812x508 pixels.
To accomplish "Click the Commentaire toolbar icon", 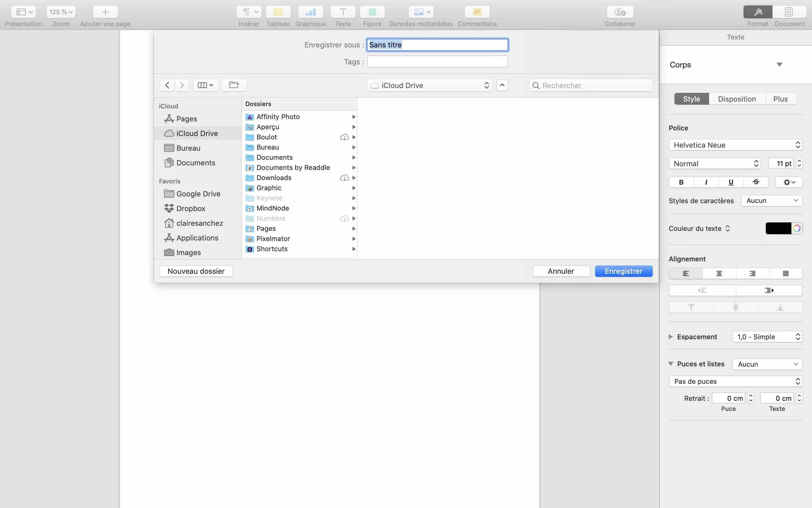I will [x=477, y=12].
